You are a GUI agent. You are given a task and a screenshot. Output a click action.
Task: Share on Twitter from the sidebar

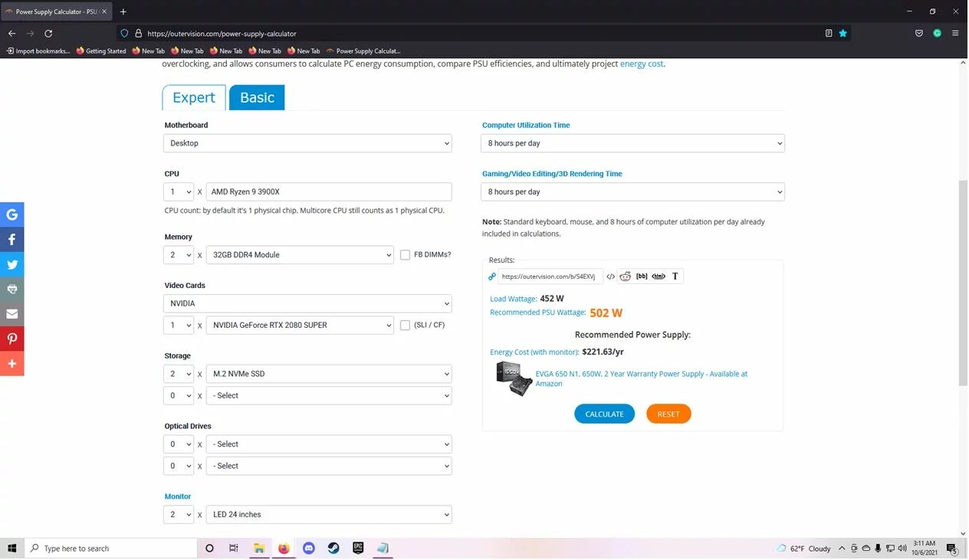point(11,264)
